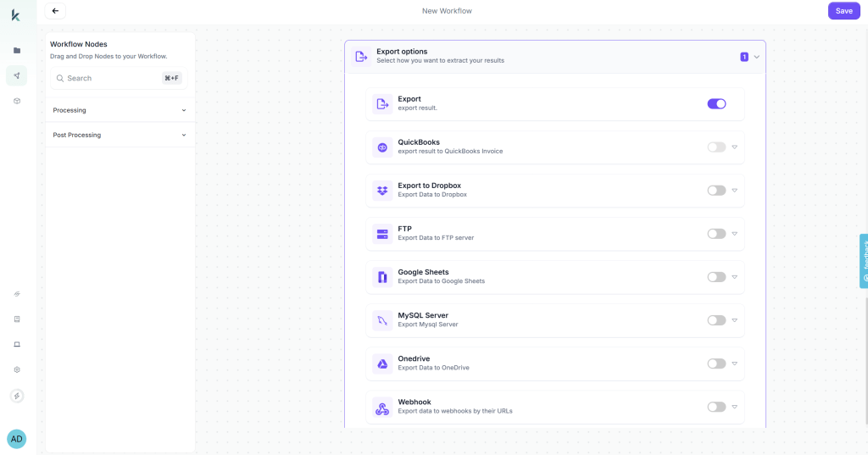The image size is (868, 455).
Task: Turn on the MySQL Server toggle
Action: coord(716,320)
